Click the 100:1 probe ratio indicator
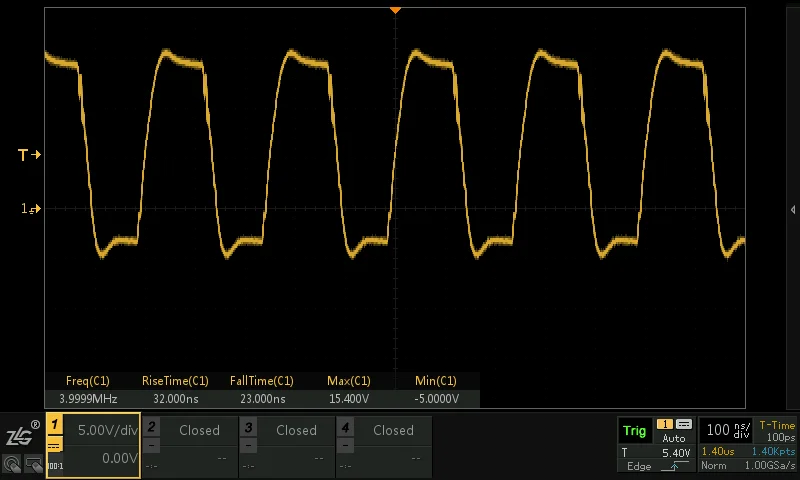Screen dimensions: 800x480 tap(55, 466)
